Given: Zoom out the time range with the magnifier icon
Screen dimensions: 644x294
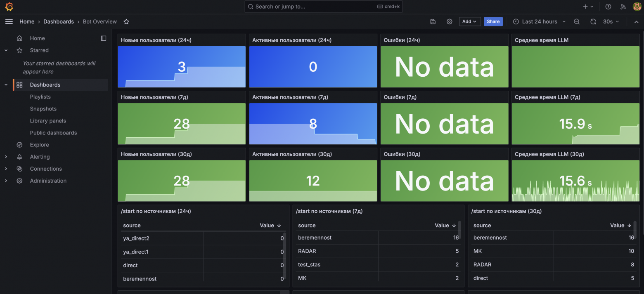Looking at the screenshot, I should point(576,21).
